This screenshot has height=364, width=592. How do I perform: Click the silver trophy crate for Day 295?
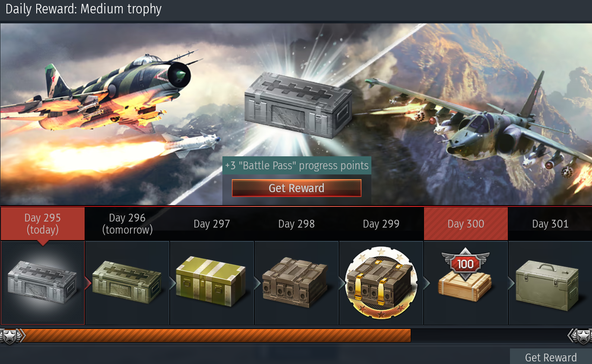pos(42,282)
